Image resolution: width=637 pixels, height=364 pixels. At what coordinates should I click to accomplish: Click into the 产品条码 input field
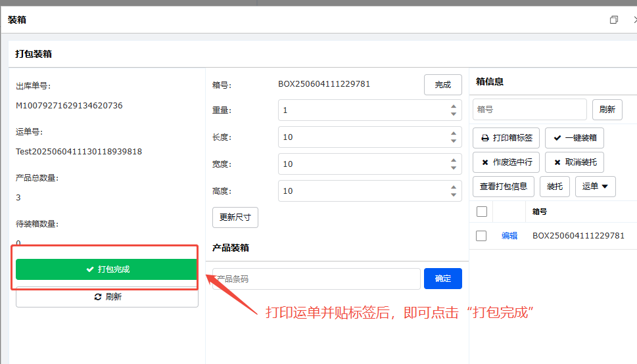(316, 279)
